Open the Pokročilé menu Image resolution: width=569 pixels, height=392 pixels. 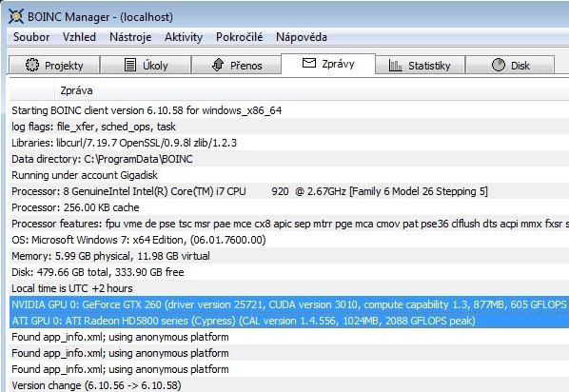click(x=240, y=37)
